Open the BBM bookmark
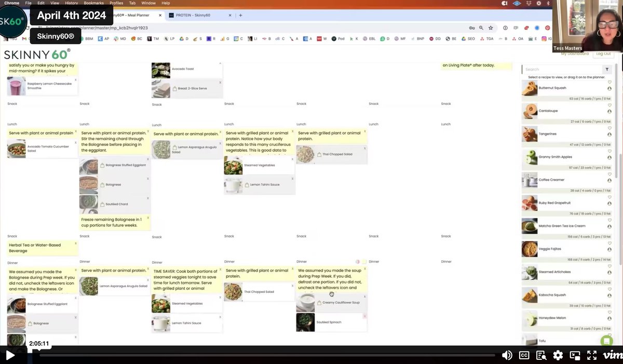The height and width of the screenshot is (364, 623). click(86, 38)
